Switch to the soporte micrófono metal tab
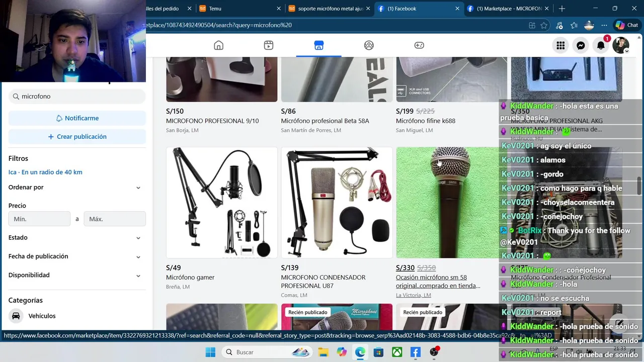The image size is (644, 362). pyautogui.click(x=330, y=9)
